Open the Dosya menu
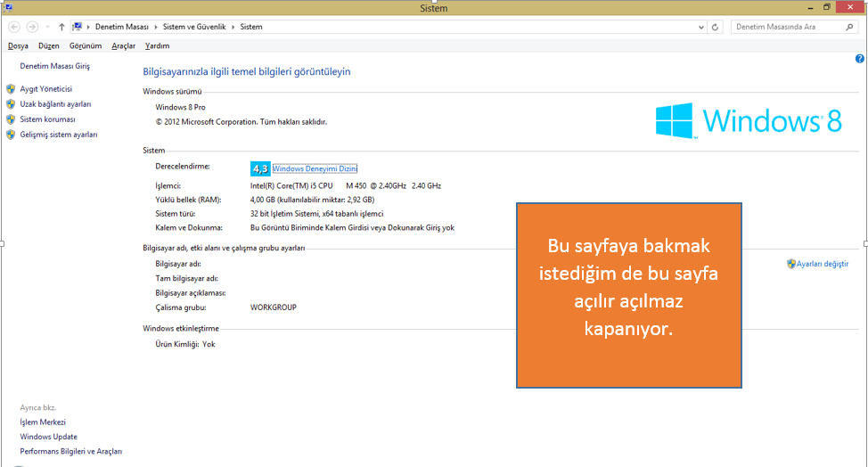This screenshot has height=467, width=868. [18, 46]
